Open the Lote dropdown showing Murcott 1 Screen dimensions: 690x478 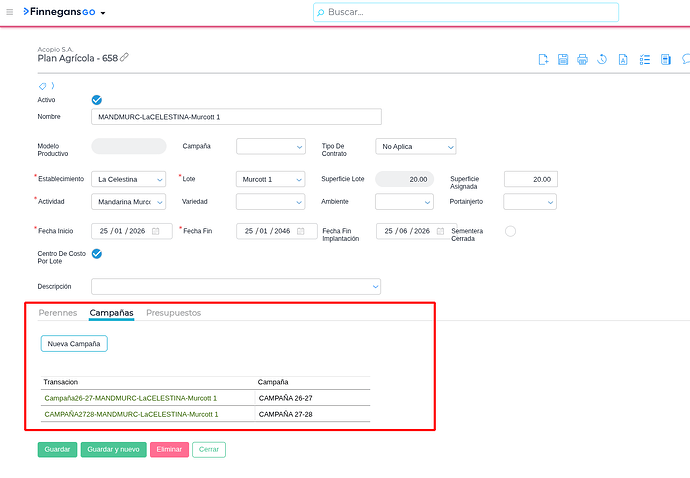coord(271,180)
